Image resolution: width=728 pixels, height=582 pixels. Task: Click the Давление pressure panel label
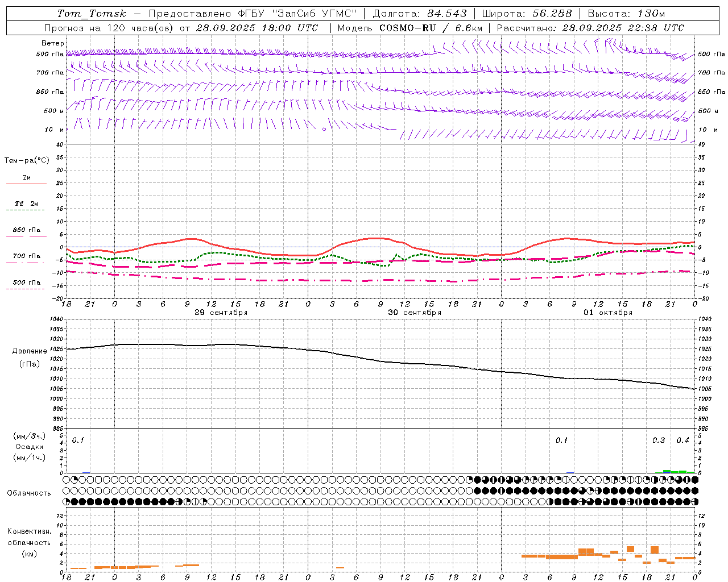coord(30,351)
